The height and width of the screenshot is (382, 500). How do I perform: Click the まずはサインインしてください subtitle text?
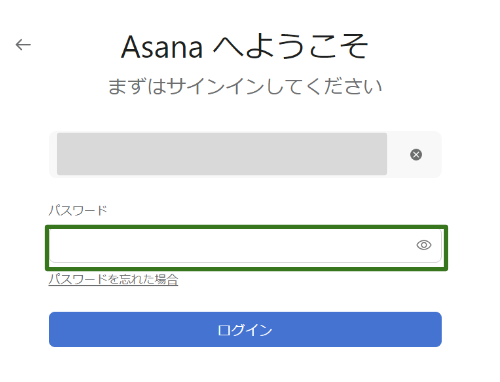coord(245,86)
